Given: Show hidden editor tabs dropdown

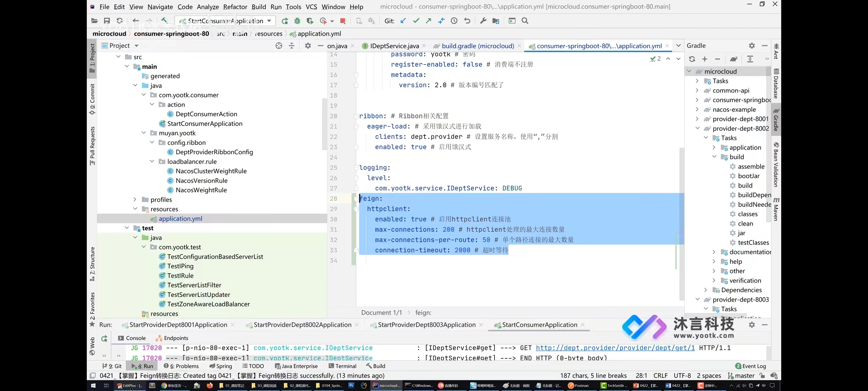Looking at the screenshot, I should [678, 46].
